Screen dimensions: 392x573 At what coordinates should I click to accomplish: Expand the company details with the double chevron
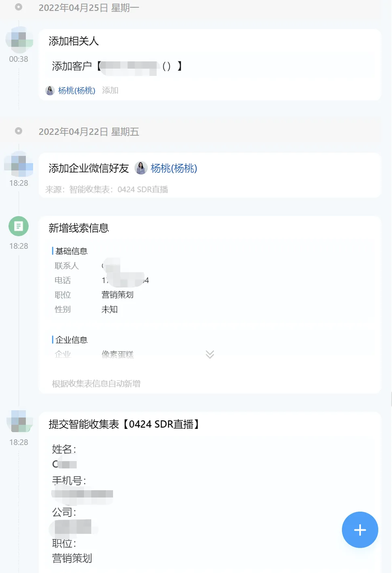pos(210,354)
